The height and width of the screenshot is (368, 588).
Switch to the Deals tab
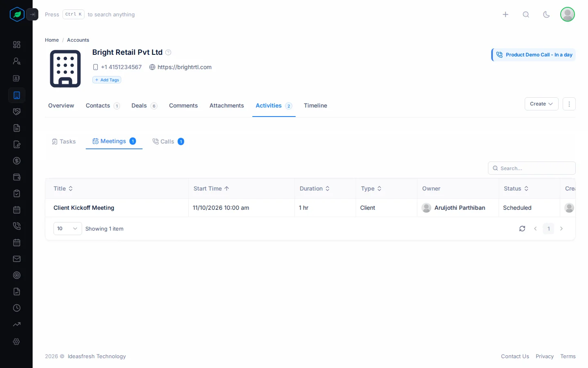pyautogui.click(x=144, y=105)
